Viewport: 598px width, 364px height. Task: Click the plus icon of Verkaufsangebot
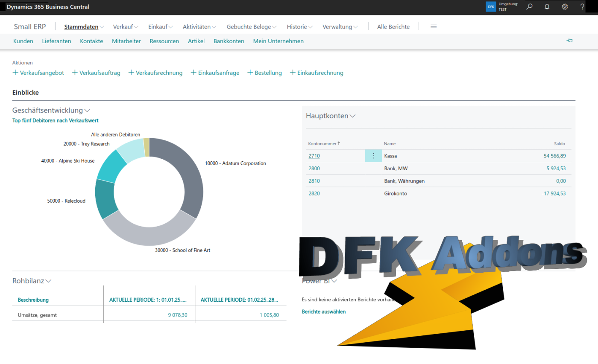pyautogui.click(x=15, y=73)
